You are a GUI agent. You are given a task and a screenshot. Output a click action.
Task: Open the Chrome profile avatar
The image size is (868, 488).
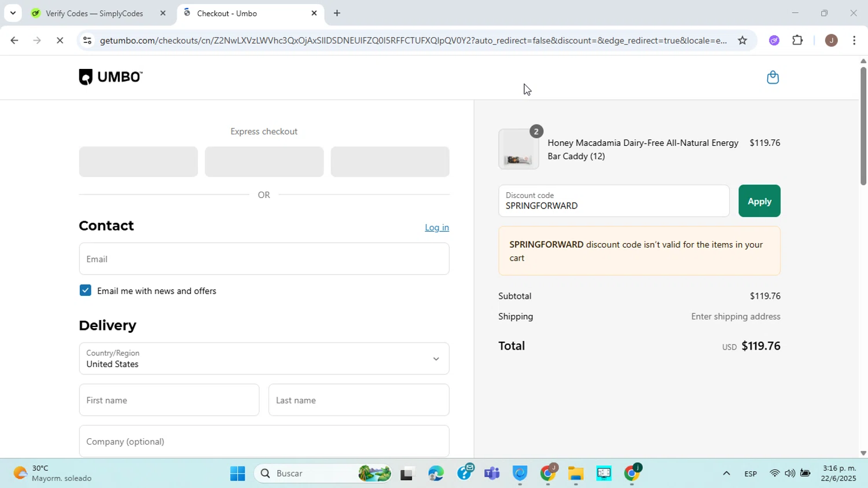pos(831,41)
